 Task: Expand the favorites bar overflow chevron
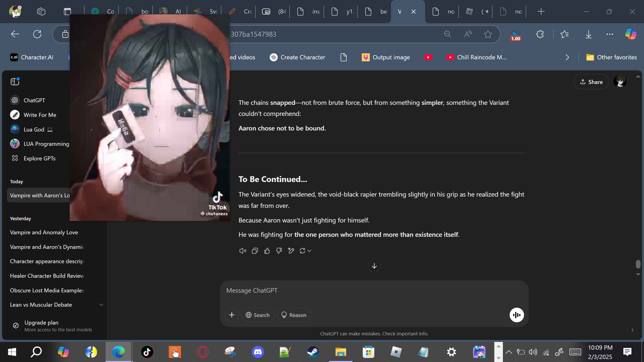(567, 57)
